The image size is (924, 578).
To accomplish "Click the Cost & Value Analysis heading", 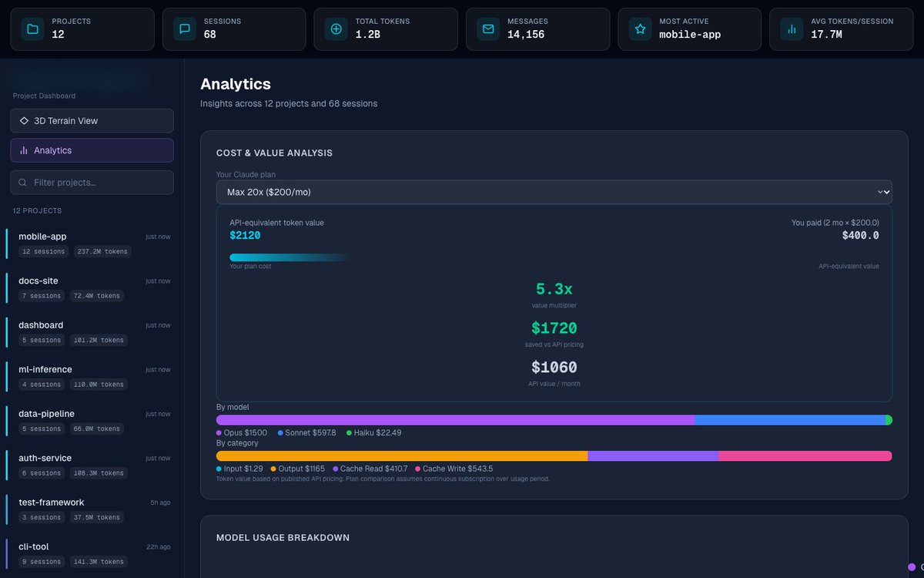I will click(x=274, y=153).
